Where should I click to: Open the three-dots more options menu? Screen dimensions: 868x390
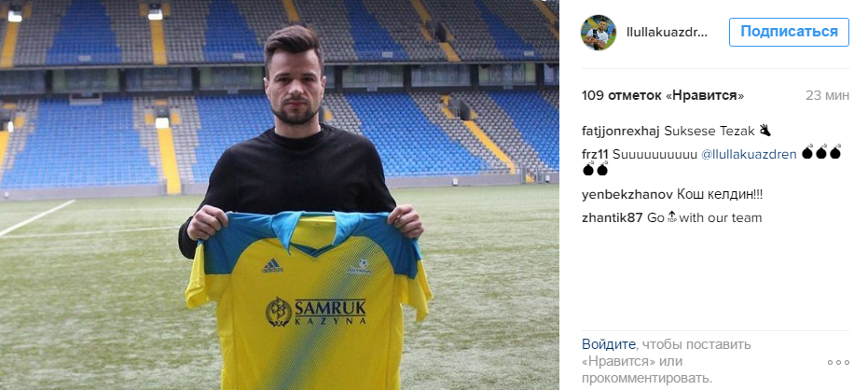(838, 362)
